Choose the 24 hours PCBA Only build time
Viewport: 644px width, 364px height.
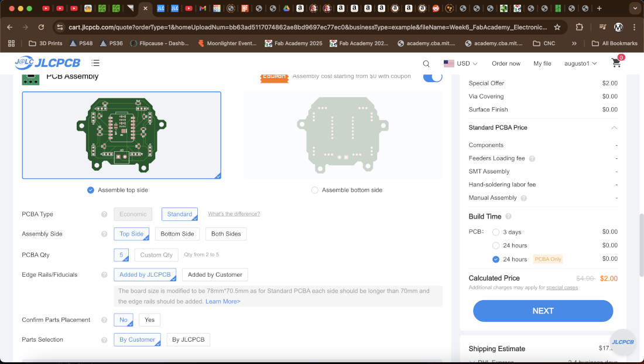(x=496, y=259)
